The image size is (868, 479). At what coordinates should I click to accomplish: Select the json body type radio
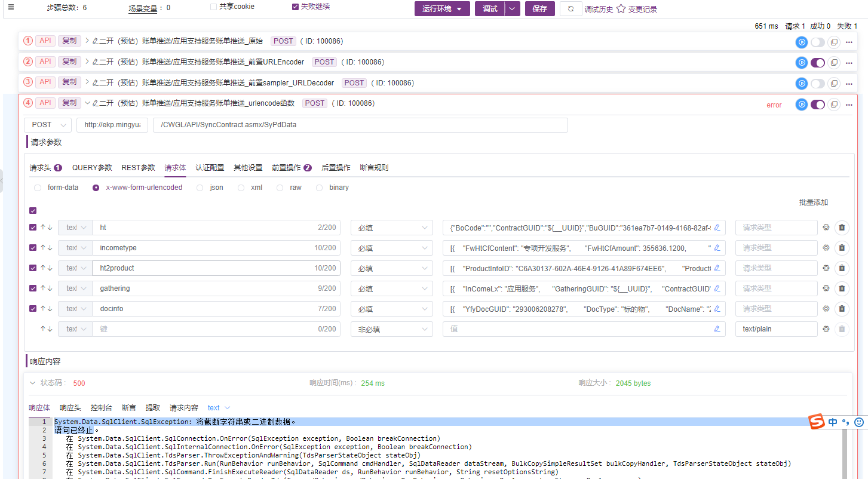click(x=200, y=188)
